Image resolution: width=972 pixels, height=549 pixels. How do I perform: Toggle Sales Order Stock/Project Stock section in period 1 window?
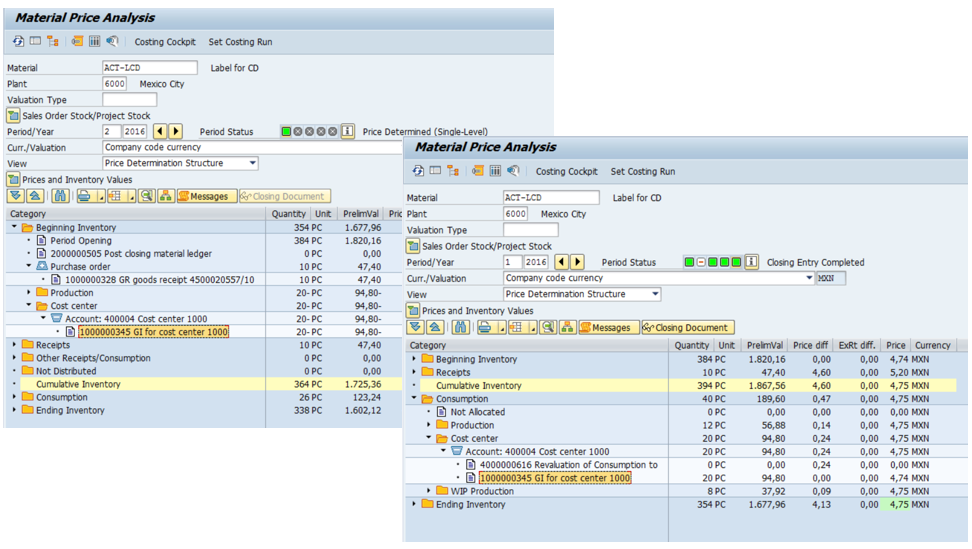tap(413, 246)
